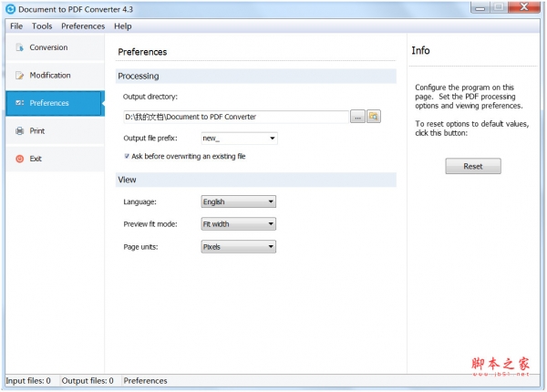547x392 pixels.
Task: Click the Output file prefix label
Action: click(x=150, y=138)
